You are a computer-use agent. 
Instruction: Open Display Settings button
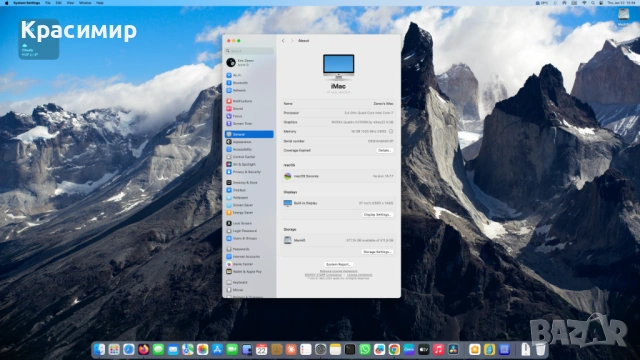coord(378,215)
